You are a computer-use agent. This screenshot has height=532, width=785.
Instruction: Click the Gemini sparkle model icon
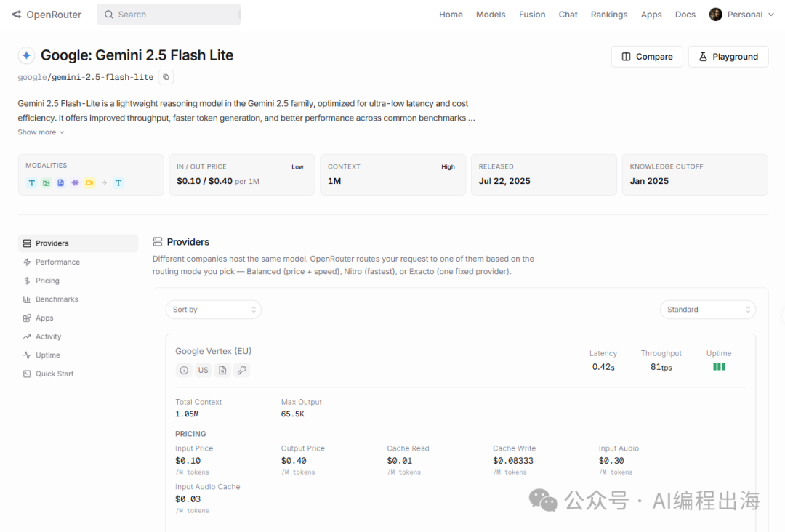[x=27, y=55]
